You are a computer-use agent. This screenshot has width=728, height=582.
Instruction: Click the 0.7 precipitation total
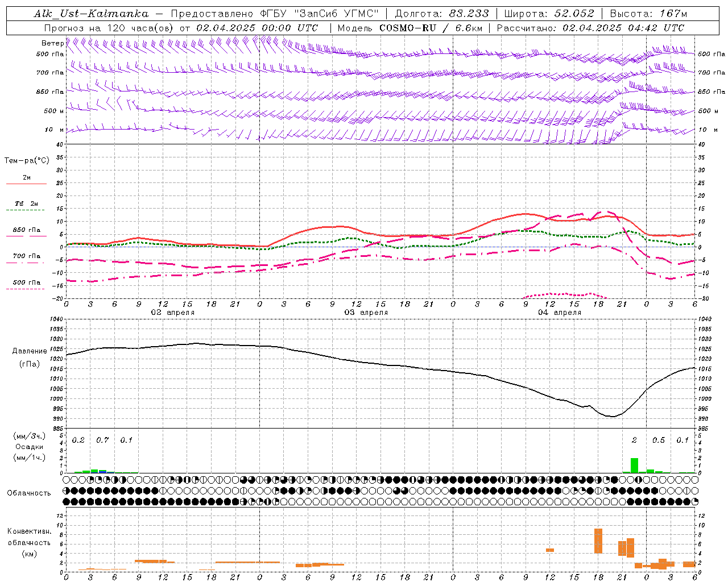pos(102,440)
